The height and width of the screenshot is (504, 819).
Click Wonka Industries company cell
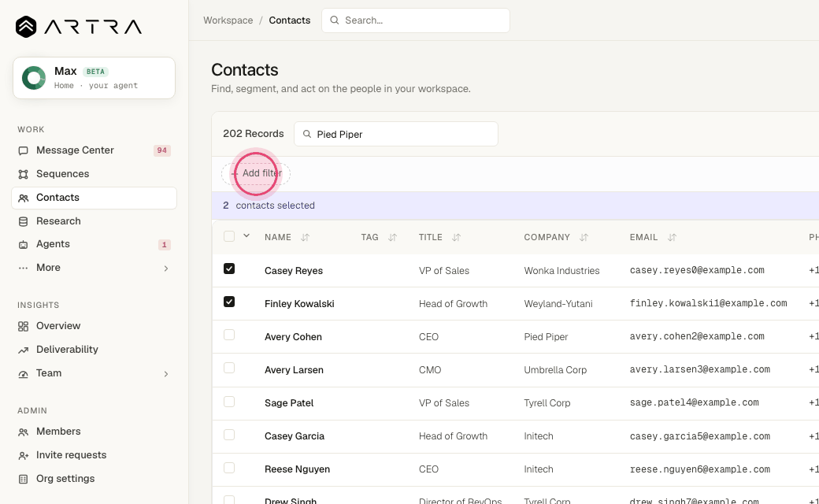click(561, 271)
